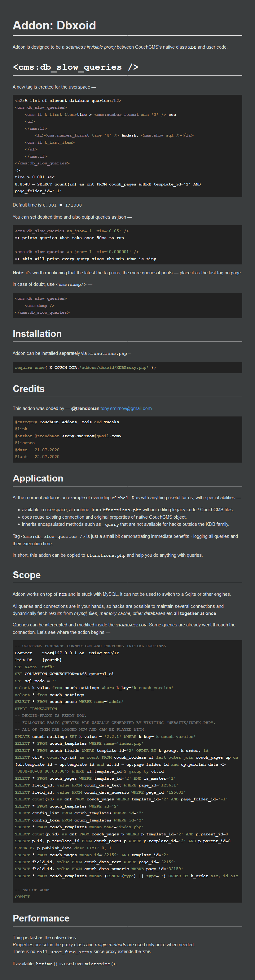Click the "-- DBXOID-PROXY IS READY NOW." comment
The width and height of the screenshot is (255, 980).
(51, 716)
